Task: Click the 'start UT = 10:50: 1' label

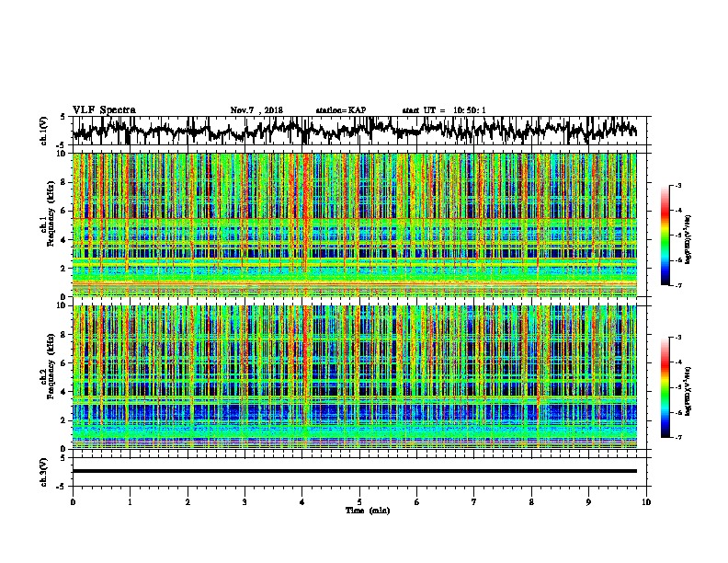Action: click(444, 110)
